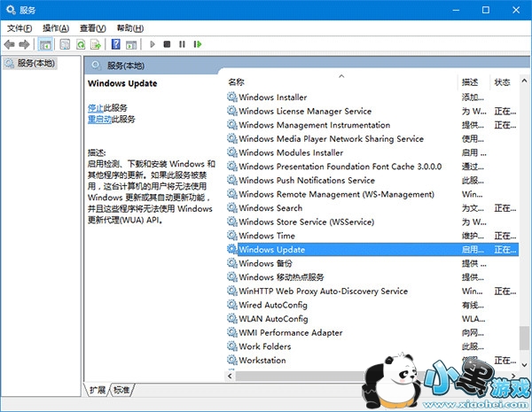Image resolution: width=532 pixels, height=412 pixels.
Task: Click gear icon of Windows Modules Installer
Action: [231, 152]
